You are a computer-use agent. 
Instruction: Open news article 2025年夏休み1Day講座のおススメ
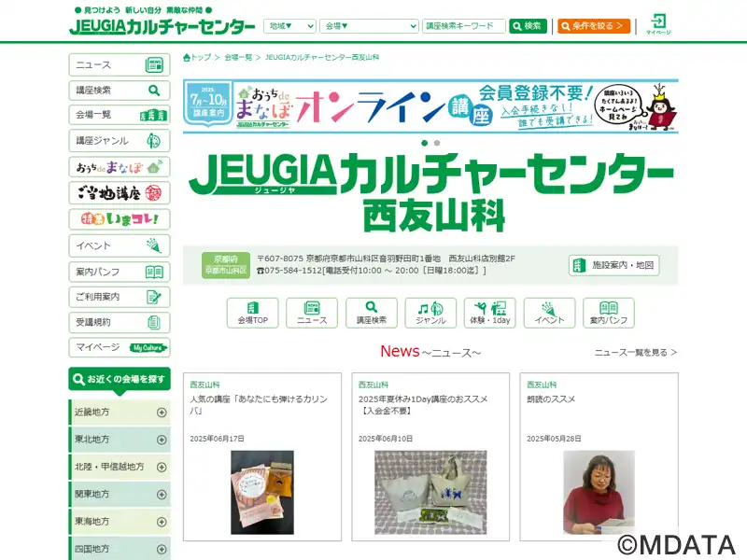(423, 405)
